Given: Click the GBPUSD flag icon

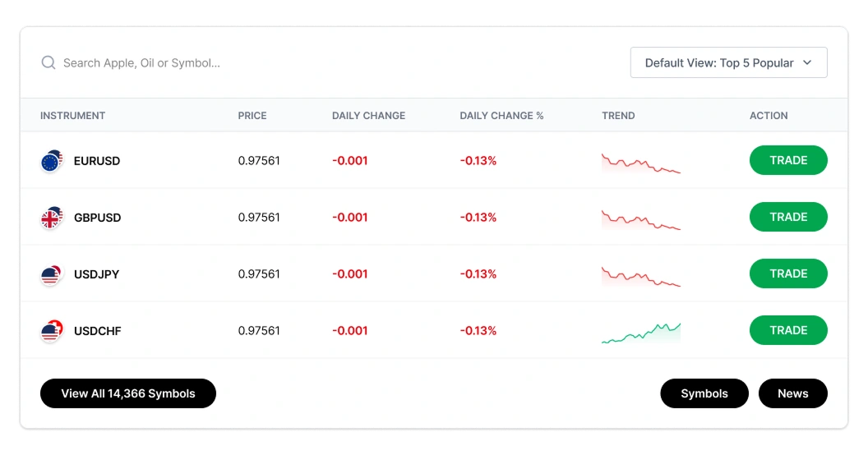Looking at the screenshot, I should [x=52, y=218].
